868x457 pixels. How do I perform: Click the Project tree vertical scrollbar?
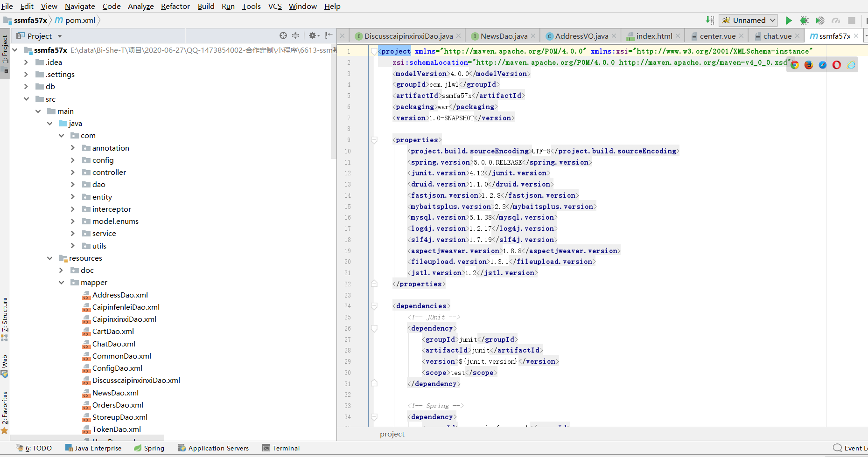pos(334,101)
